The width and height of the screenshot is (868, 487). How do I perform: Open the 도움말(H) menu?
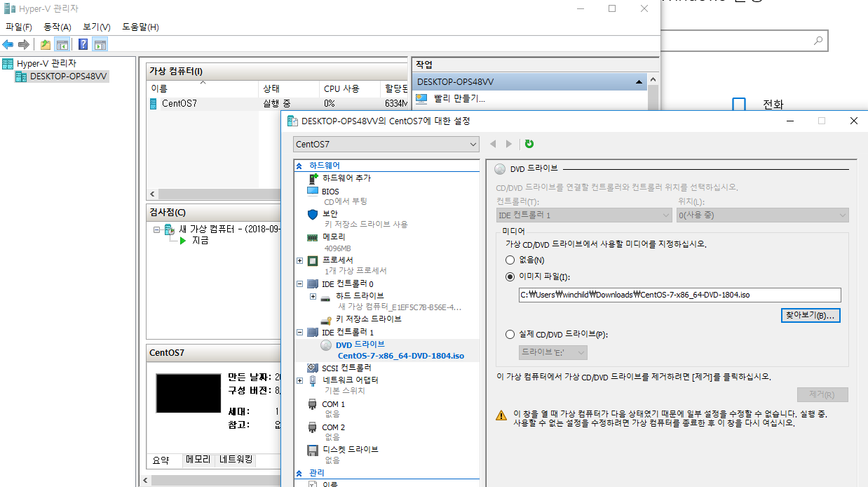pos(140,27)
